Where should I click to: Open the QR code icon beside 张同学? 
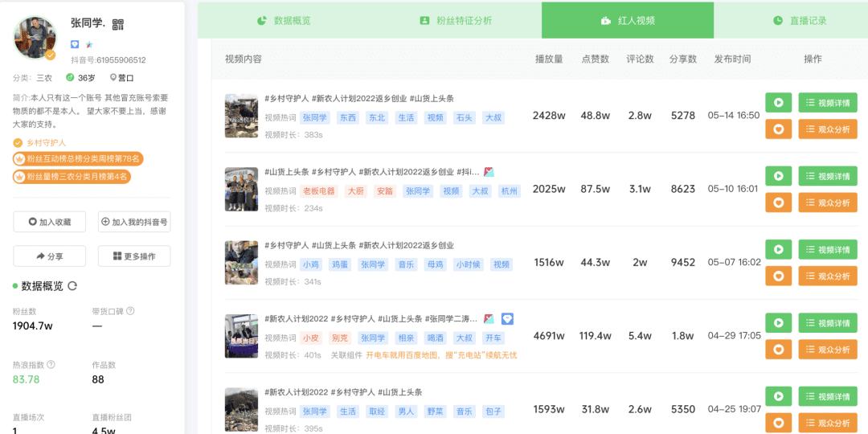coord(118,24)
